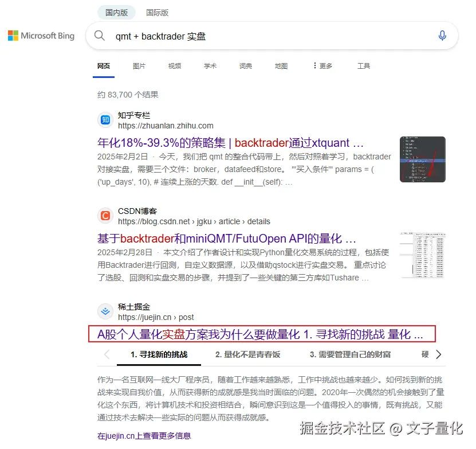Select section tab 3. 需要管理自己的财富
Viewport: 476px width, 449px height.
(x=350, y=354)
